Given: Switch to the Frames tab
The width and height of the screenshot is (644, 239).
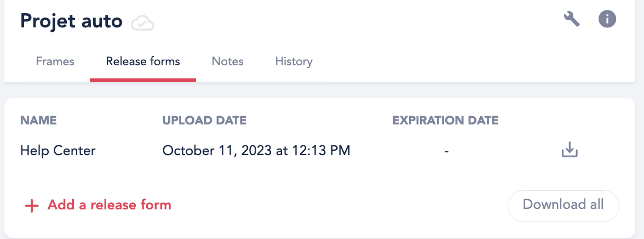Looking at the screenshot, I should coord(55,62).
